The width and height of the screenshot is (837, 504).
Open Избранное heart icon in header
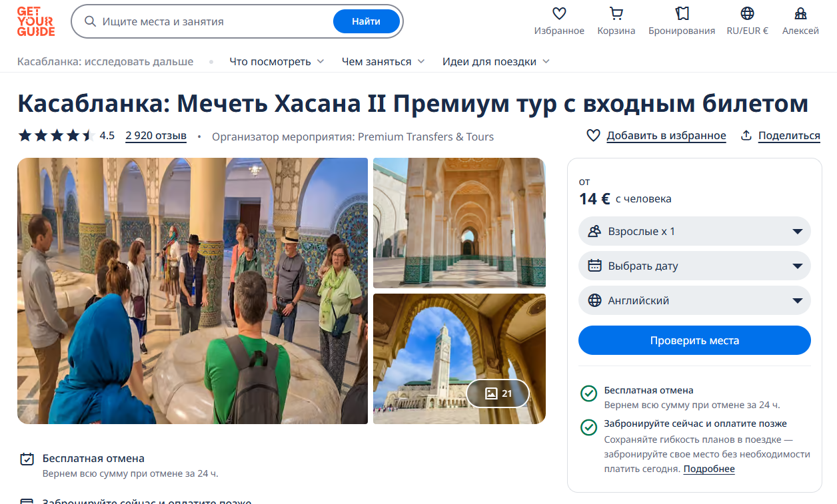tap(559, 14)
